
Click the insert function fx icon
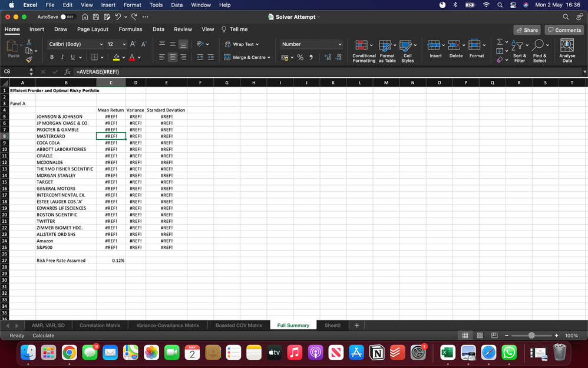(68, 72)
